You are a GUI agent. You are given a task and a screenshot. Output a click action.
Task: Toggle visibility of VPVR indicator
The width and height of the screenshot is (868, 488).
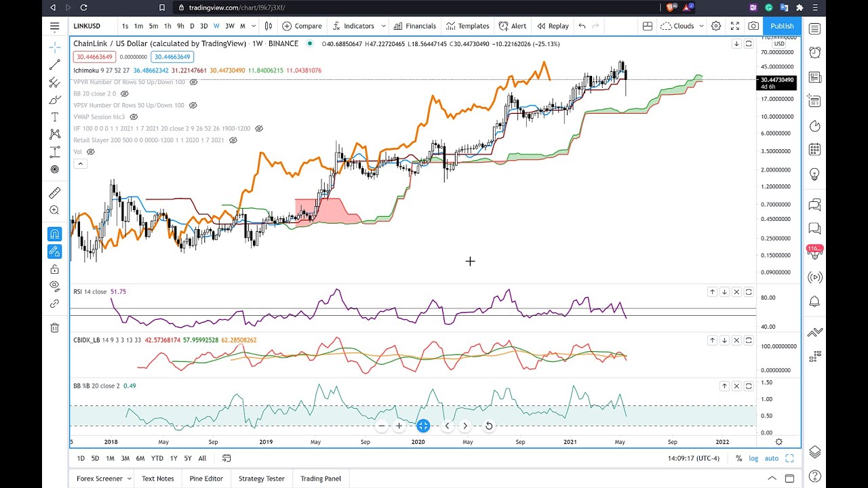coord(193,82)
